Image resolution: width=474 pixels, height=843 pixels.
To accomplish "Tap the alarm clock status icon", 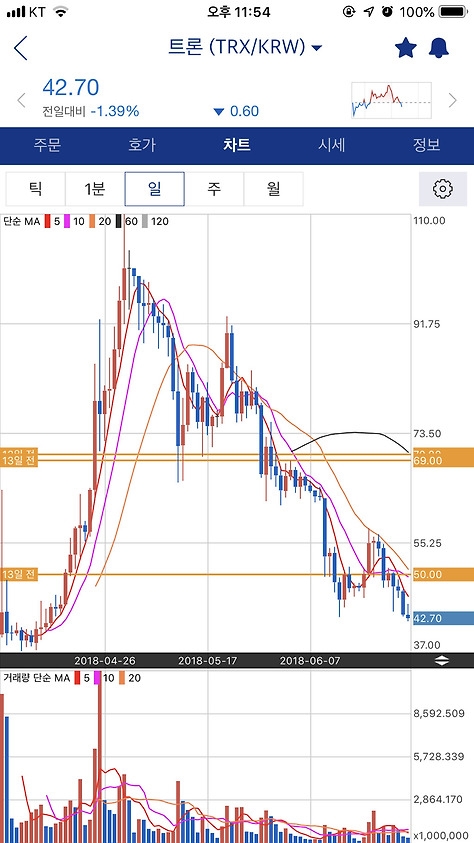I will pyautogui.click(x=387, y=12).
